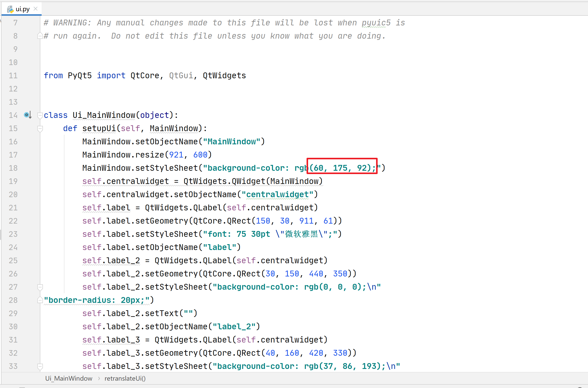The image size is (588, 388).
Task: Click the subclass marker icon beside line 14
Action: point(27,115)
